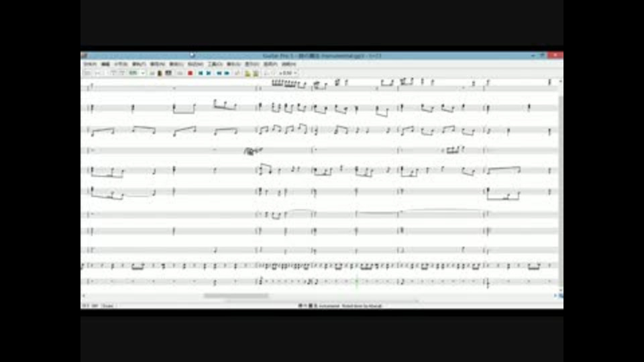This screenshot has width=644, height=362.
Task: Click the grid icon beside the metronome icon
Action: [x=168, y=73]
